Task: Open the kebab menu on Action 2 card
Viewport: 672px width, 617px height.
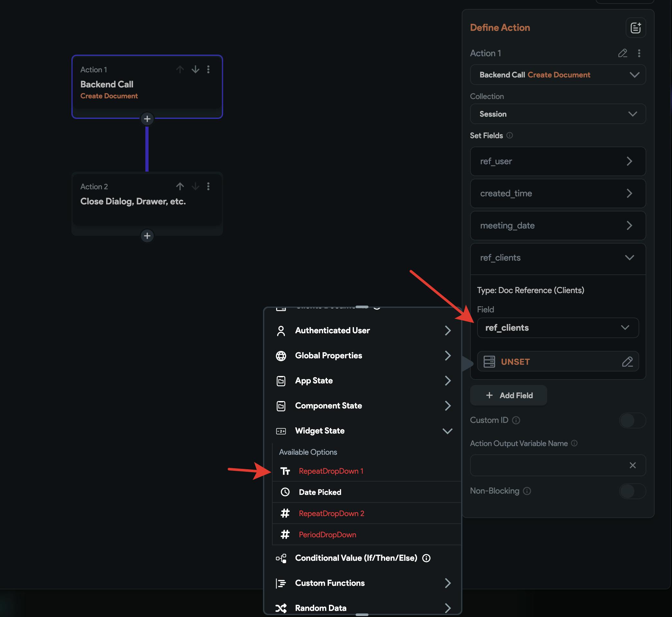Action: click(208, 186)
